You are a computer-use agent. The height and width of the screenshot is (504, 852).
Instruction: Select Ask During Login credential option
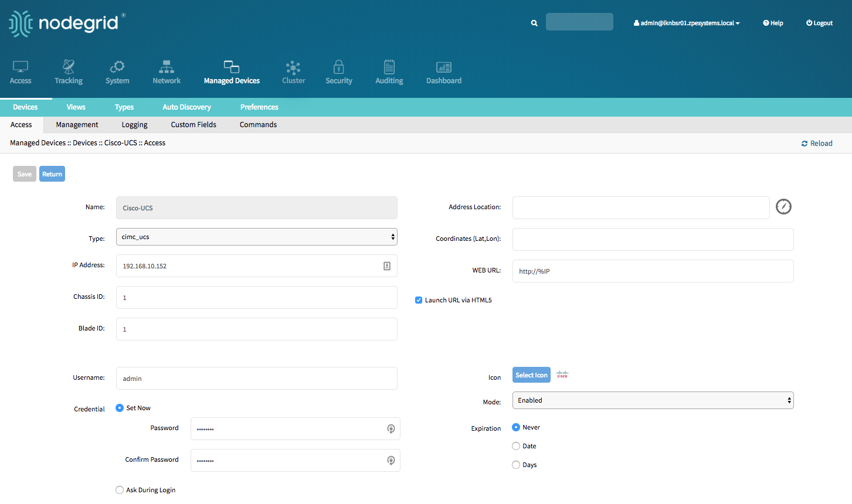pyautogui.click(x=120, y=490)
